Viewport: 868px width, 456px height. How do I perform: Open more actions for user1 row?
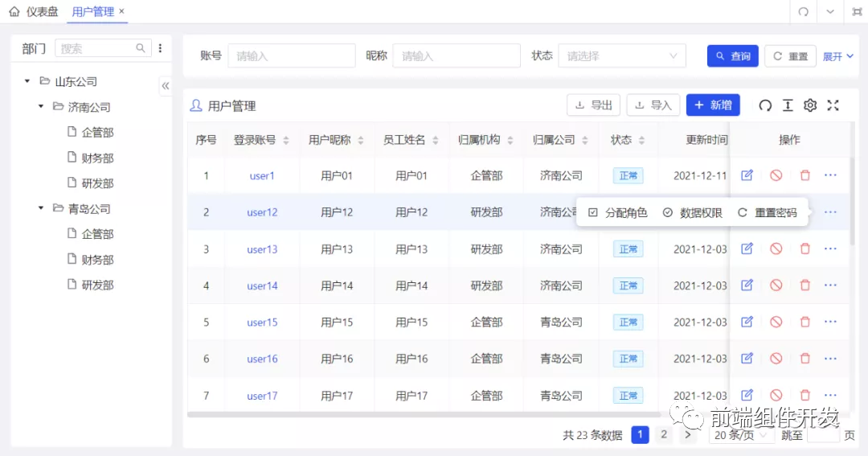click(x=830, y=175)
